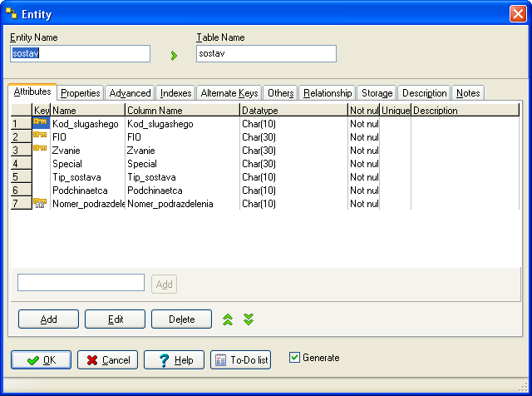Click the FIO column name cell

[183, 137]
